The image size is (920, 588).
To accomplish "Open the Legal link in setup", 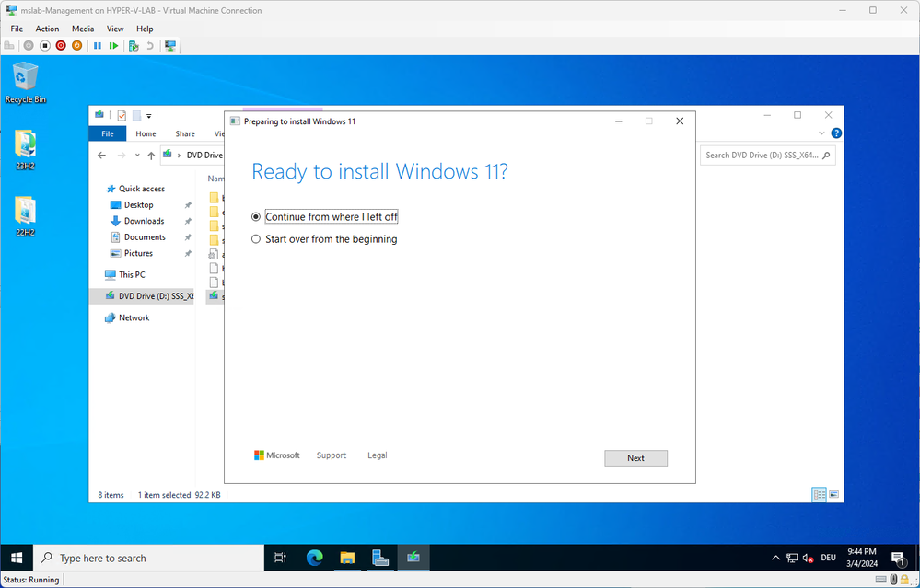I will click(x=378, y=455).
